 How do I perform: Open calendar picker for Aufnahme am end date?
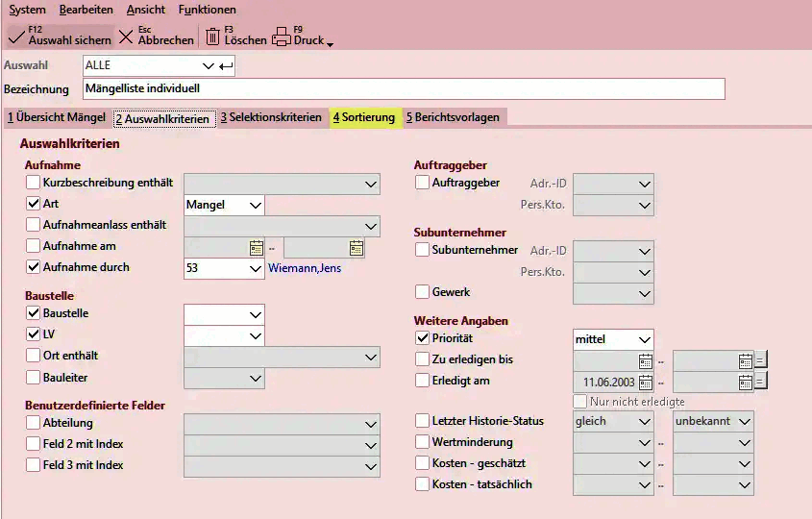tap(356, 247)
